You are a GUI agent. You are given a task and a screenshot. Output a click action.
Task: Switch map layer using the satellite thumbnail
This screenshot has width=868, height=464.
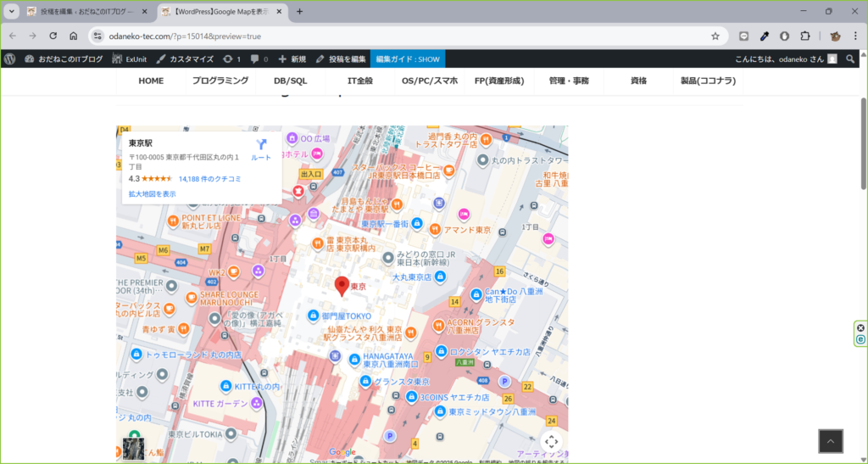click(133, 448)
